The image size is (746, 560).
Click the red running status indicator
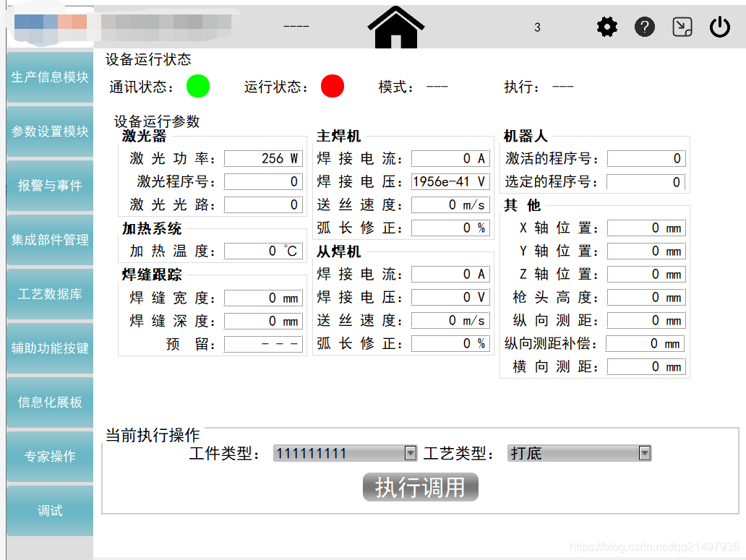coord(332,86)
